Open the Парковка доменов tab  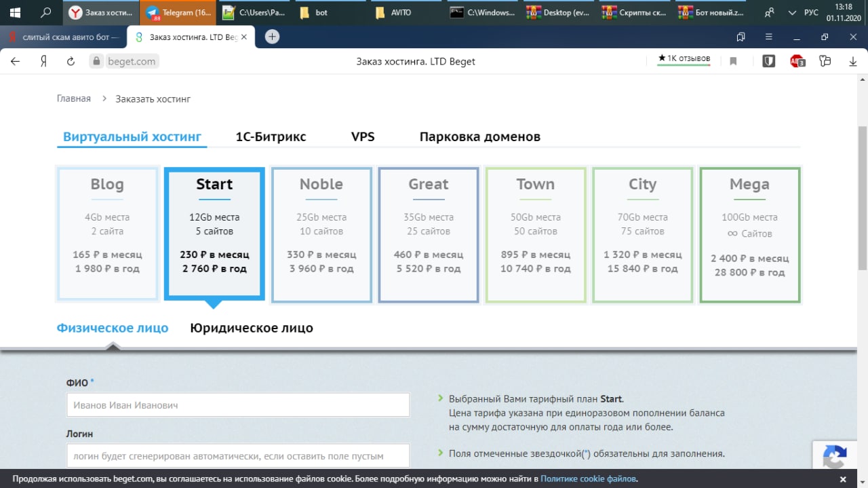pyautogui.click(x=480, y=136)
